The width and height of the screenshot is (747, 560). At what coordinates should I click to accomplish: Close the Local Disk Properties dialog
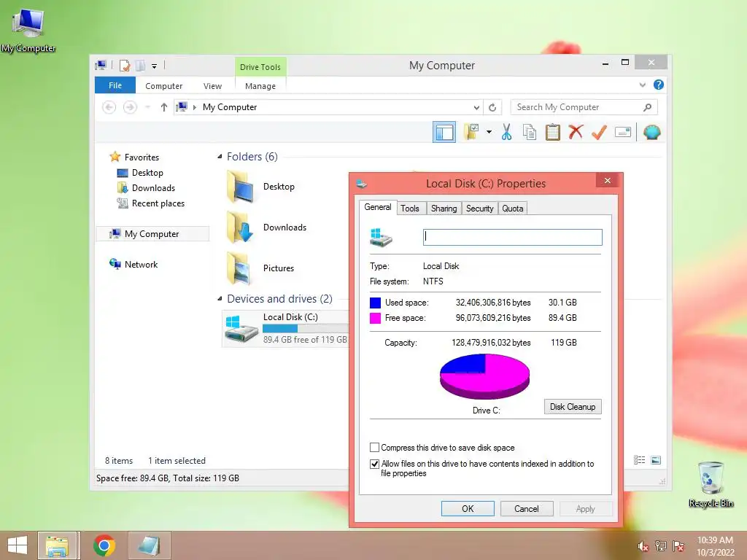608,181
